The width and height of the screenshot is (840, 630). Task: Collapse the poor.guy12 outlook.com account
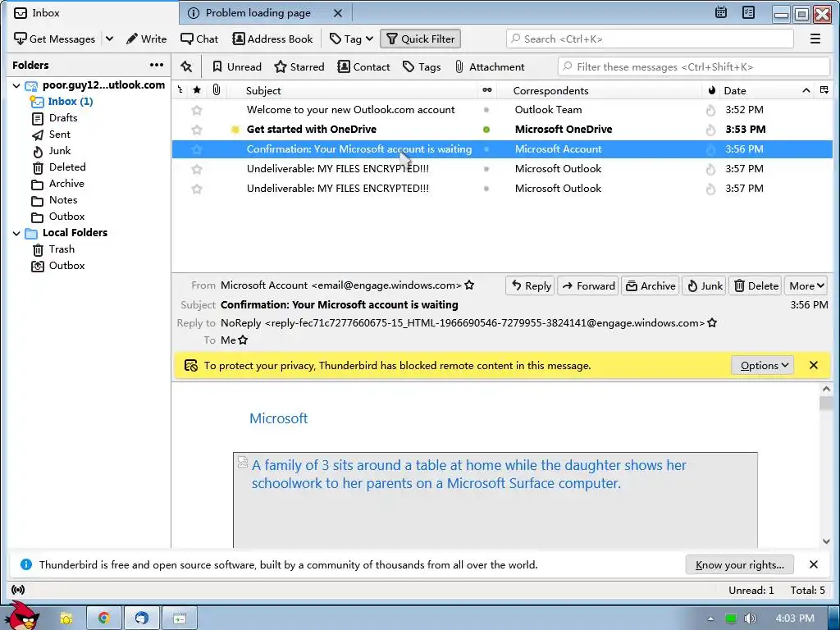tap(16, 85)
